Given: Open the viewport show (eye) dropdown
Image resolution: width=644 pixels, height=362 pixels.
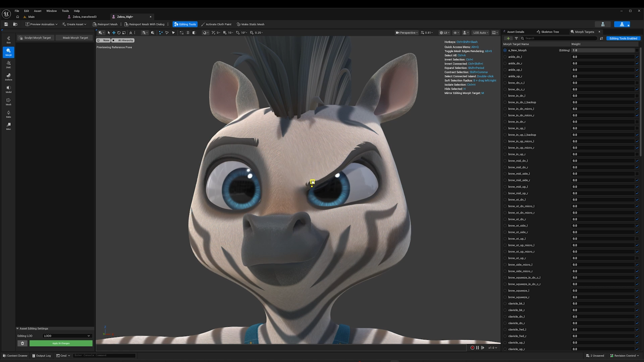Looking at the screenshot, I should point(456,33).
